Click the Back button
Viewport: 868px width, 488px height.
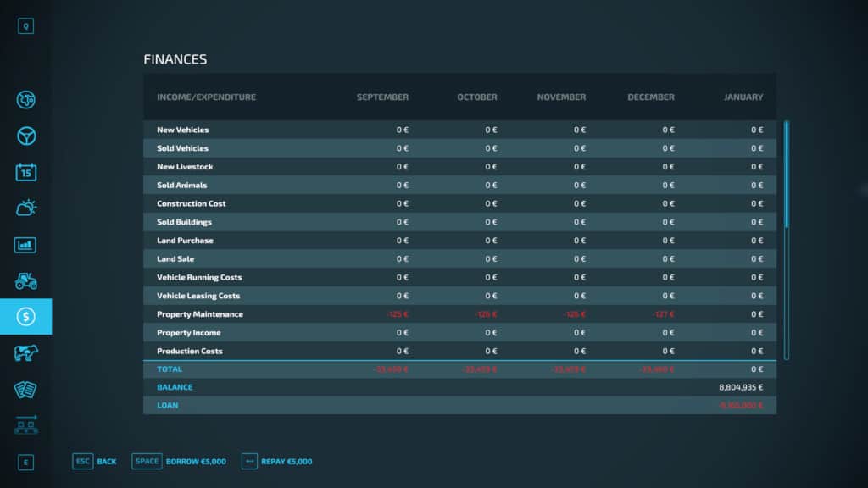[x=95, y=462]
